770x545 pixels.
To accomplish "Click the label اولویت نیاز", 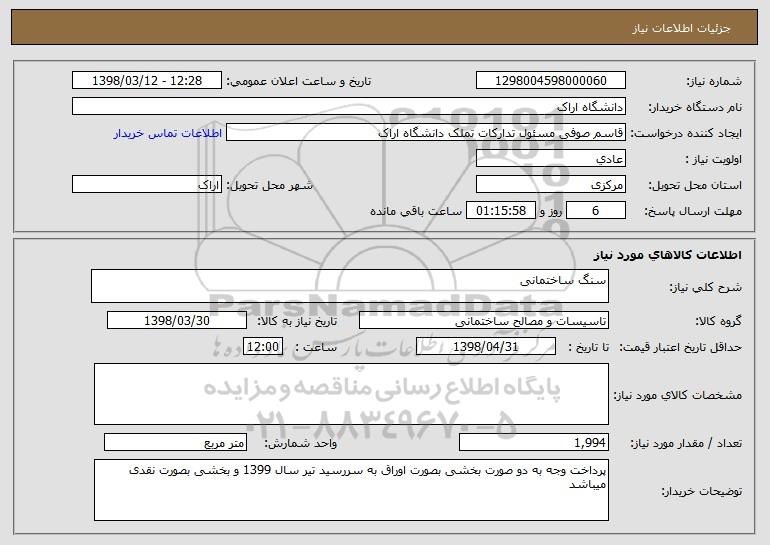I will 714,159.
